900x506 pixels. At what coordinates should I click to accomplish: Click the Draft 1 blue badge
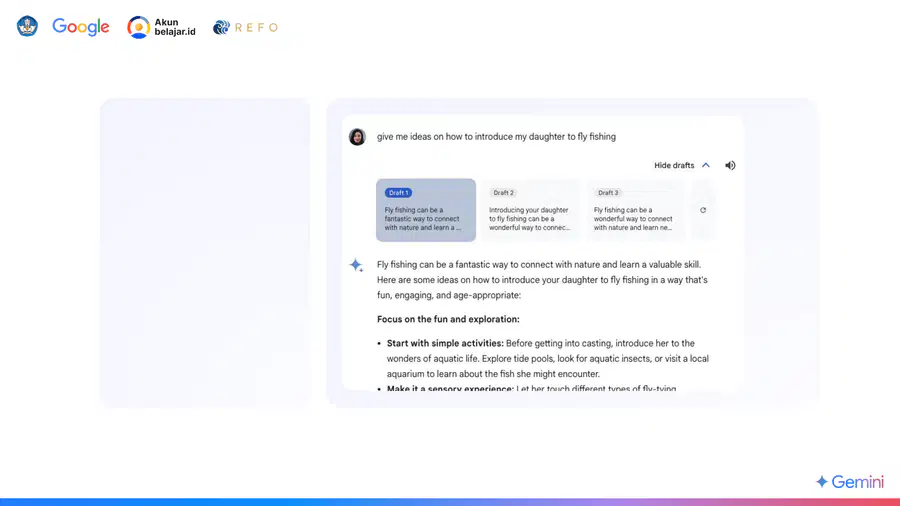(398, 193)
